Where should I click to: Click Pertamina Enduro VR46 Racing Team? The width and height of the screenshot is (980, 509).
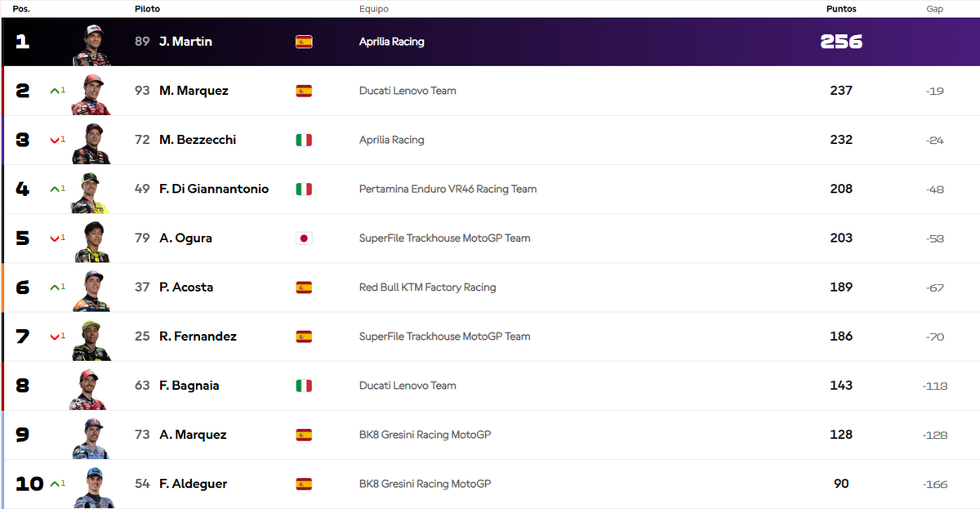[448, 189]
